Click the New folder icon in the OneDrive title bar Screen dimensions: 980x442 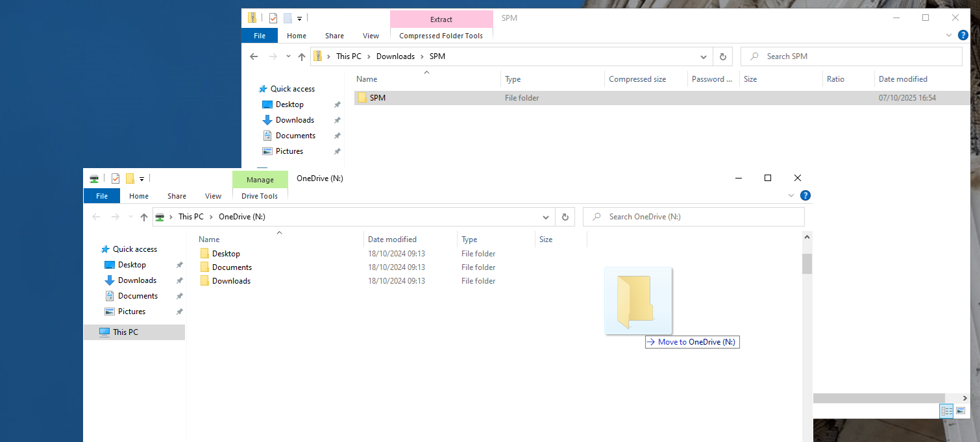point(130,178)
